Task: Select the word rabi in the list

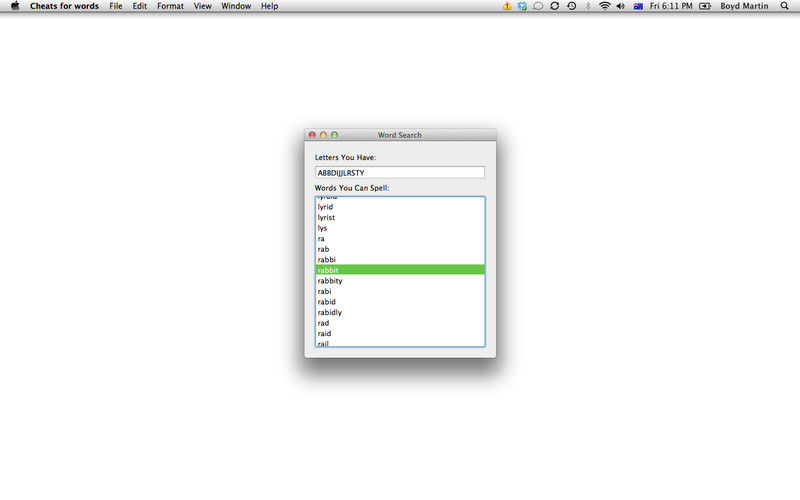Action: coord(399,291)
